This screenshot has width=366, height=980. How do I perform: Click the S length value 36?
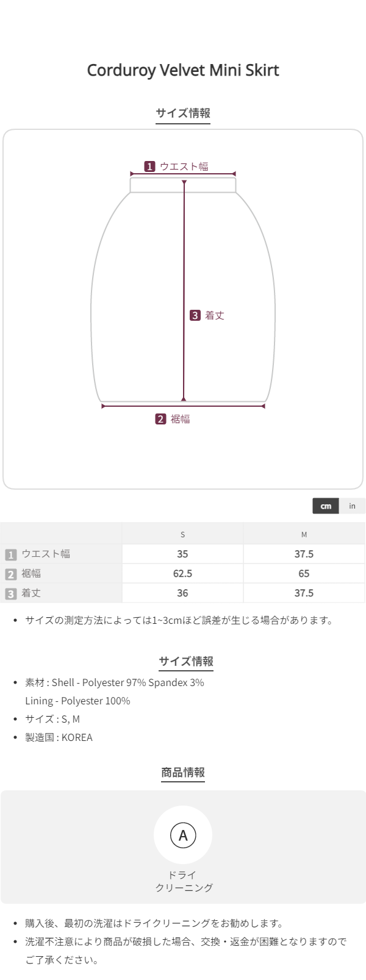182,593
